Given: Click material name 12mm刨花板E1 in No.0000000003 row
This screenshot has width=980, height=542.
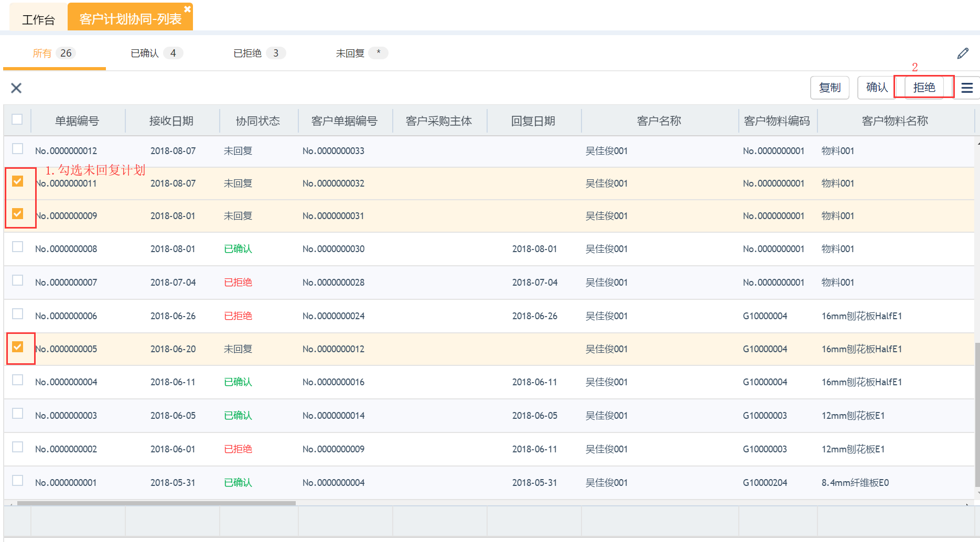Looking at the screenshot, I should pos(853,416).
